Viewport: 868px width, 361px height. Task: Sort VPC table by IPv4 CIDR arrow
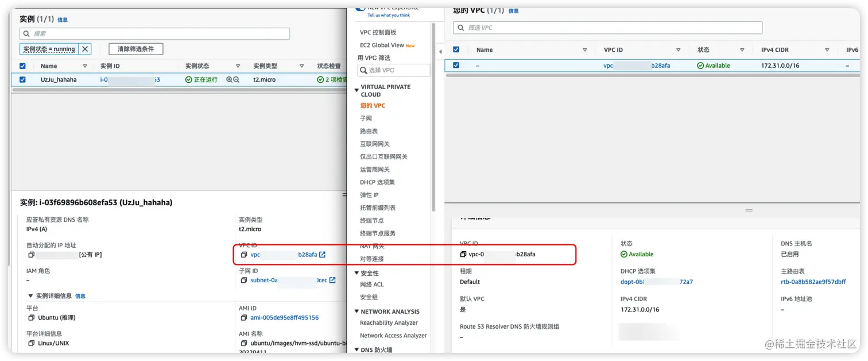(x=827, y=50)
